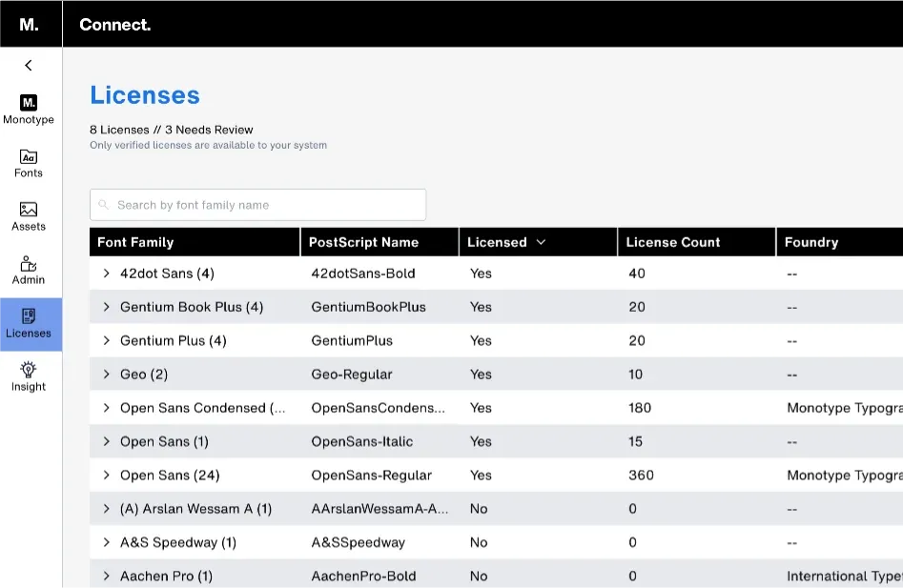Expand the Open Sans (24) row
The image size is (903, 588).
106,476
